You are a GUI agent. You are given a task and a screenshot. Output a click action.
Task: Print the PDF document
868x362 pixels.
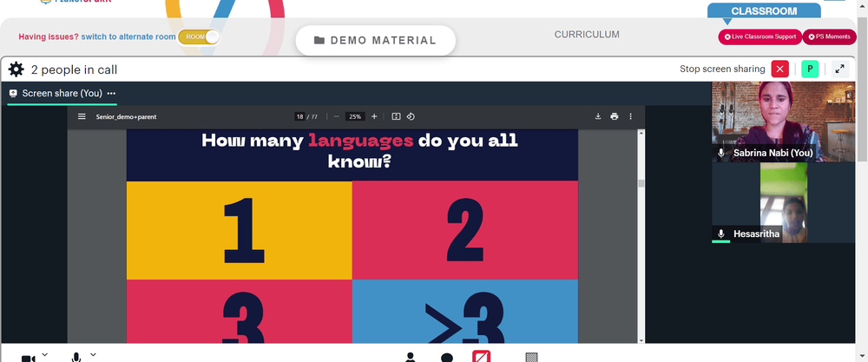pos(614,116)
